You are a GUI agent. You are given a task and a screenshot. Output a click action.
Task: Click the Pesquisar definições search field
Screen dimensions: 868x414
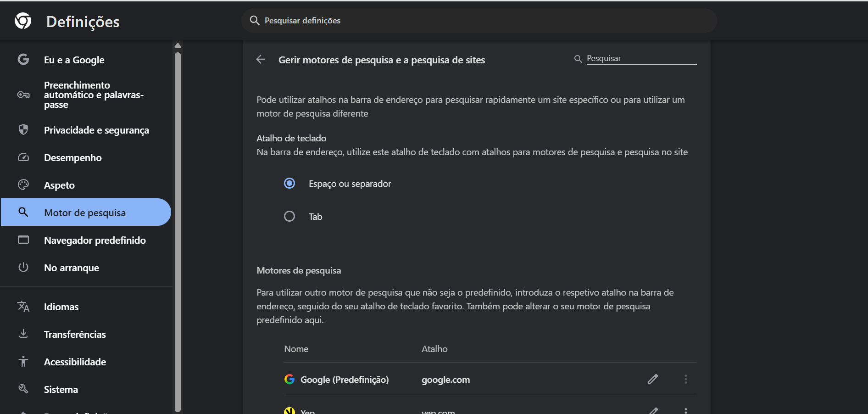point(479,21)
